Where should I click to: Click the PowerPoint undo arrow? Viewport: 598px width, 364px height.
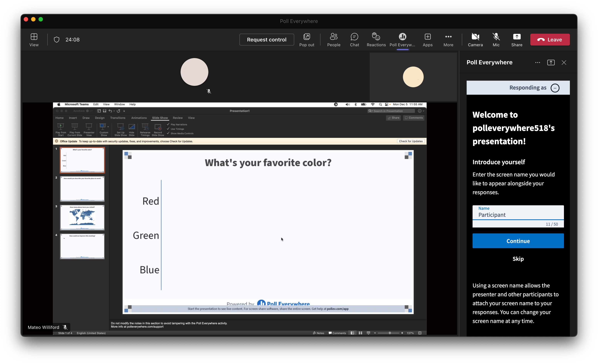coord(110,111)
